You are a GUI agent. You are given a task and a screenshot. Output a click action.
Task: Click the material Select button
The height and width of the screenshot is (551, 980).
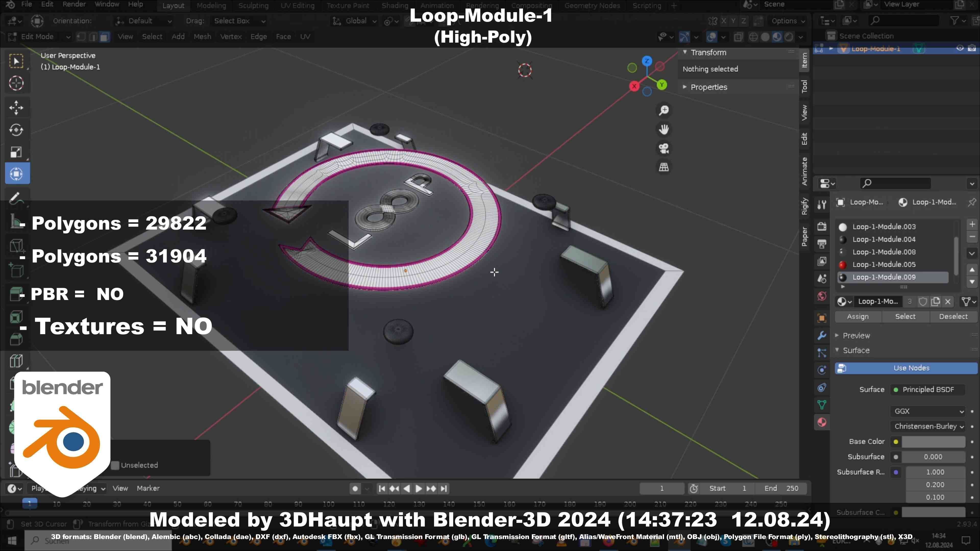click(x=905, y=316)
